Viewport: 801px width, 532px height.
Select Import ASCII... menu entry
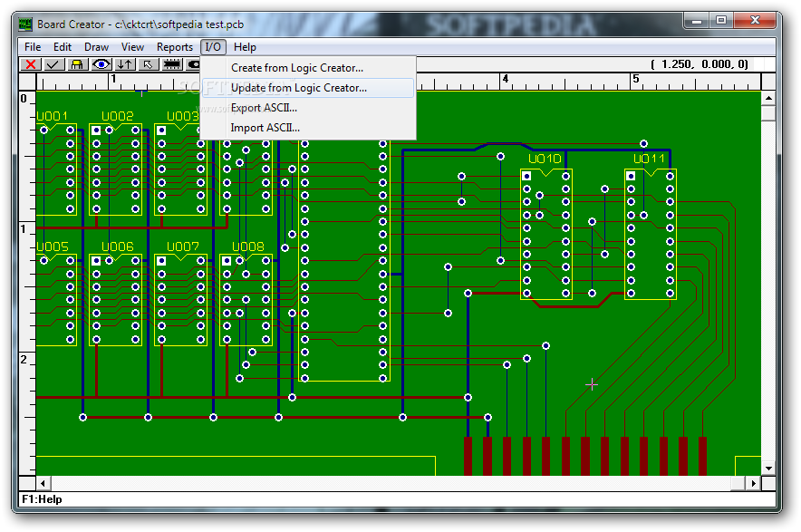(x=308, y=128)
